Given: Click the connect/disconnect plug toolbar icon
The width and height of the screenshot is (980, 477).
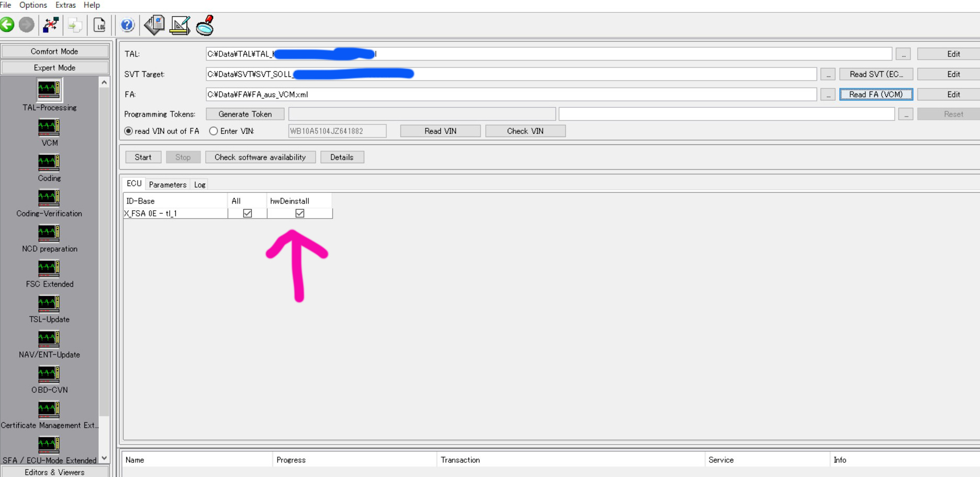Looking at the screenshot, I should pyautogui.click(x=51, y=25).
